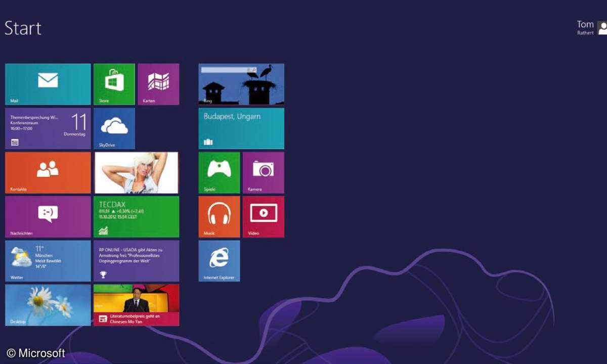The width and height of the screenshot is (607, 364).
Task: Open the calendar tile showing Donnerstag 11
Action: tap(48, 128)
